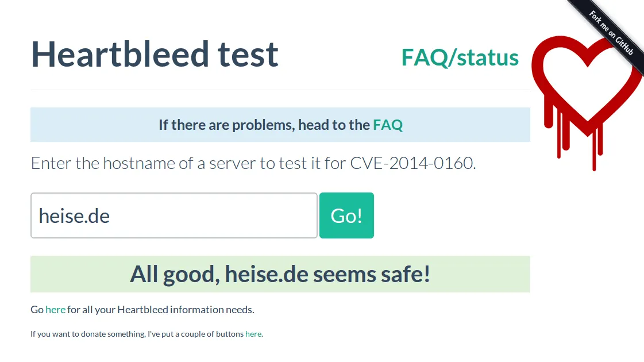The height and width of the screenshot is (362, 644).
Task: Click "seems safe!" in the green result banner
Action: pyautogui.click(x=372, y=274)
